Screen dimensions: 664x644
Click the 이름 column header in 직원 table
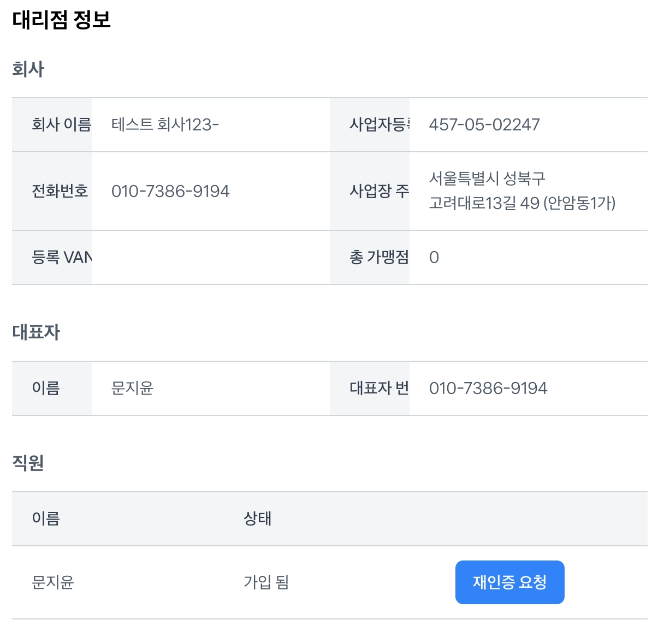pyautogui.click(x=46, y=518)
